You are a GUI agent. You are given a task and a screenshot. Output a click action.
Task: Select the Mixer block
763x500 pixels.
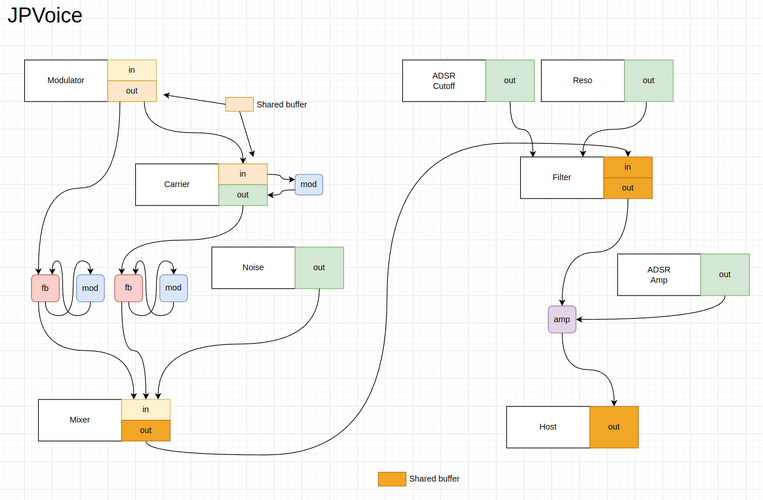(x=80, y=420)
